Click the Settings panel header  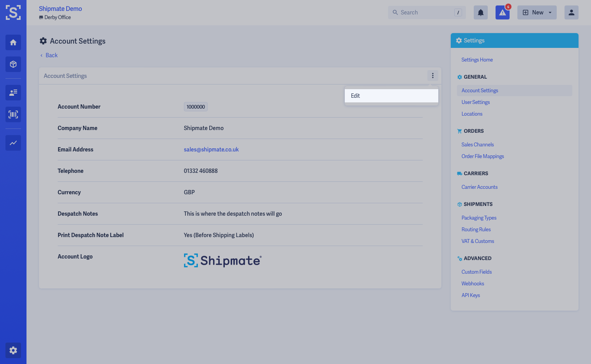[515, 40]
